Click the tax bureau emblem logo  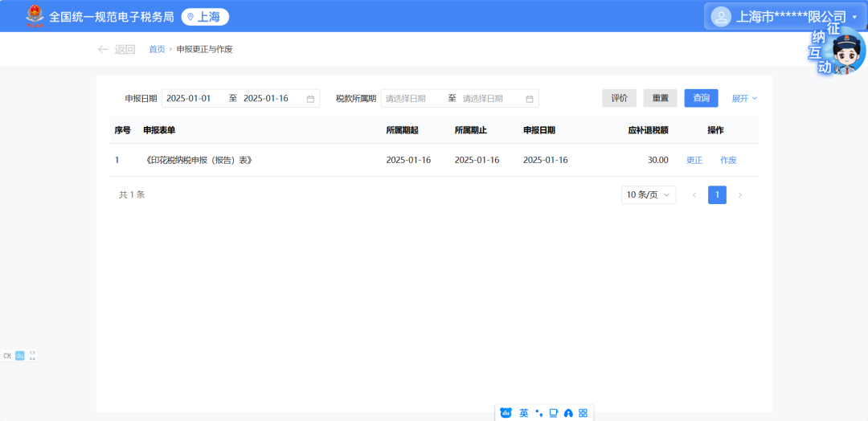pos(35,16)
